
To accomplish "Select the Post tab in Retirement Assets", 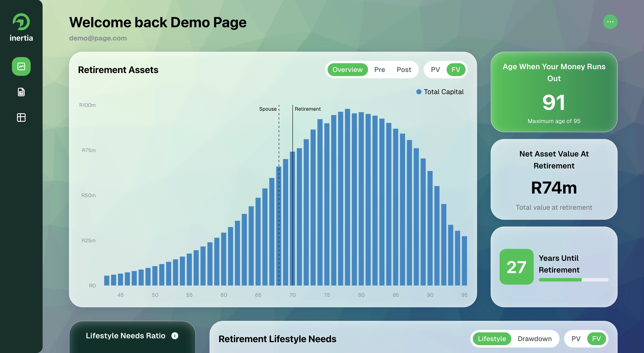I will 404,70.
